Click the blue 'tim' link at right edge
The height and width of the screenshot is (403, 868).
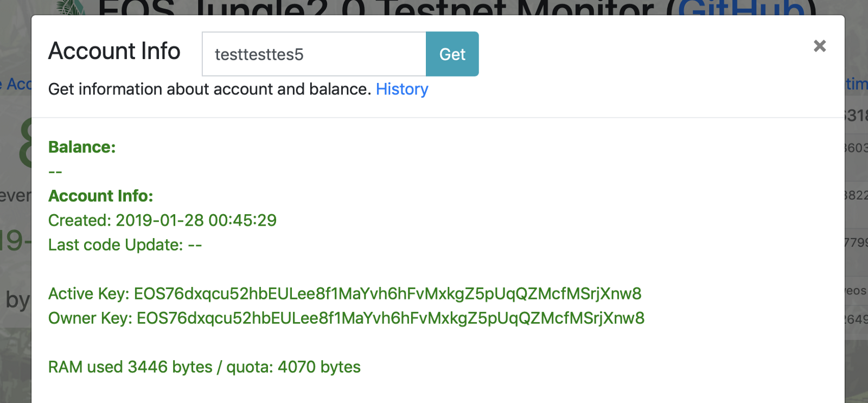coord(857,84)
